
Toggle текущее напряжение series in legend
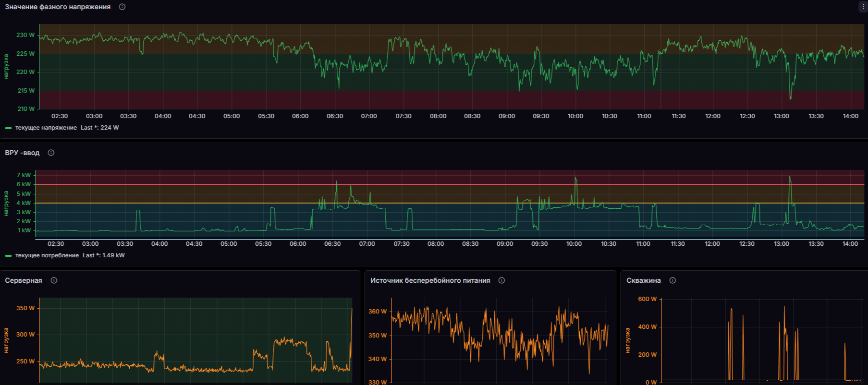(46, 128)
